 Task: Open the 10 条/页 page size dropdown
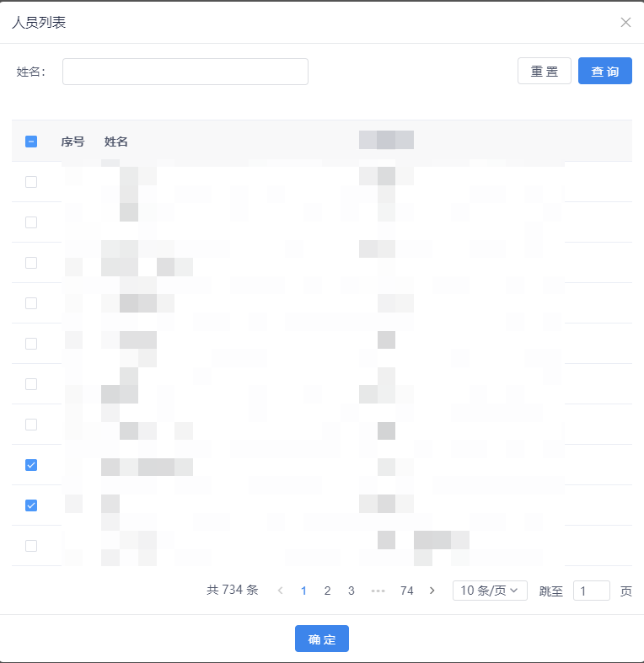[490, 591]
